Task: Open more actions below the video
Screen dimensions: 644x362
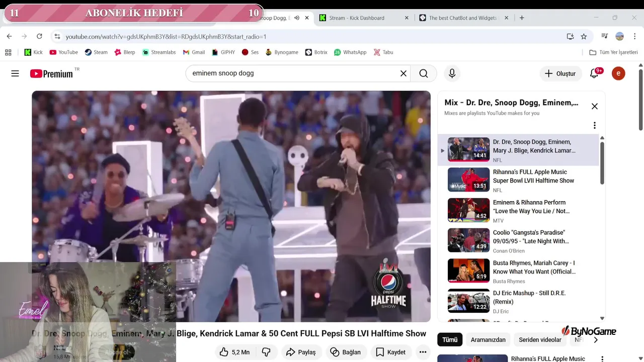Action: click(423, 352)
